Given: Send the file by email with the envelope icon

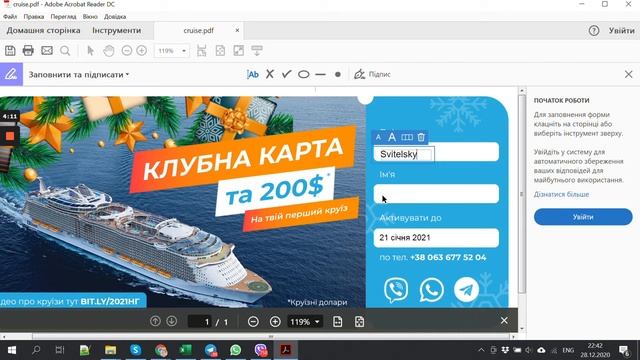Looking at the screenshot, I should point(47,51).
